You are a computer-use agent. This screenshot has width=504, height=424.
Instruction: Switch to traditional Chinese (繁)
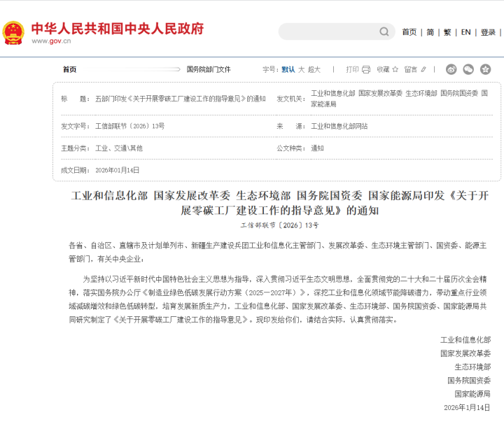(x=447, y=32)
